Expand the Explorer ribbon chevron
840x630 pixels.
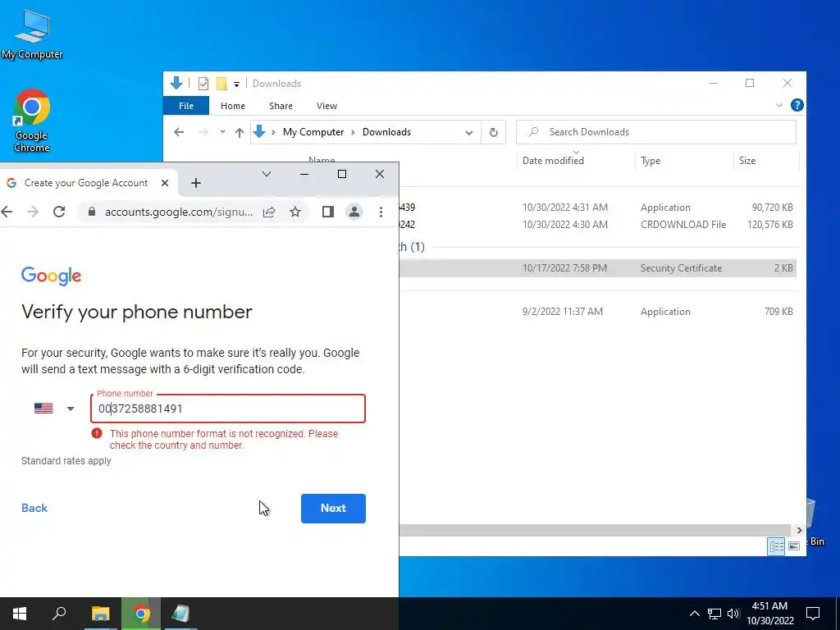pyautogui.click(x=779, y=106)
